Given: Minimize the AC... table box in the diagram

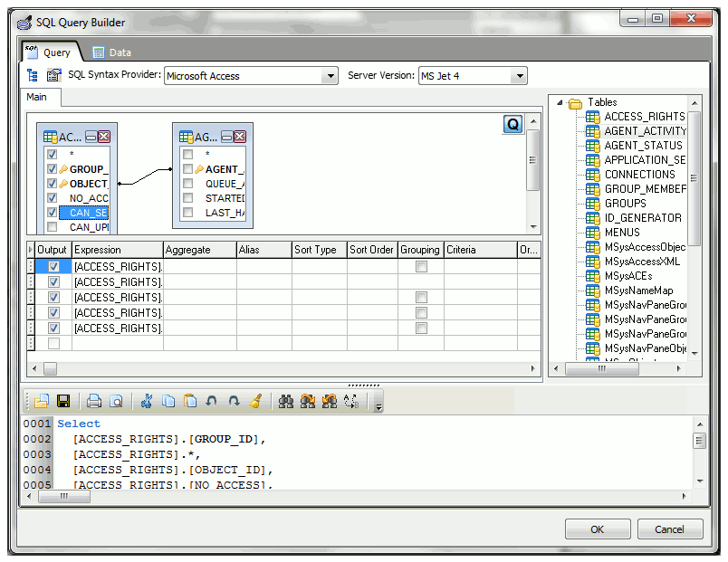Looking at the screenshot, I should pyautogui.click(x=91, y=137).
